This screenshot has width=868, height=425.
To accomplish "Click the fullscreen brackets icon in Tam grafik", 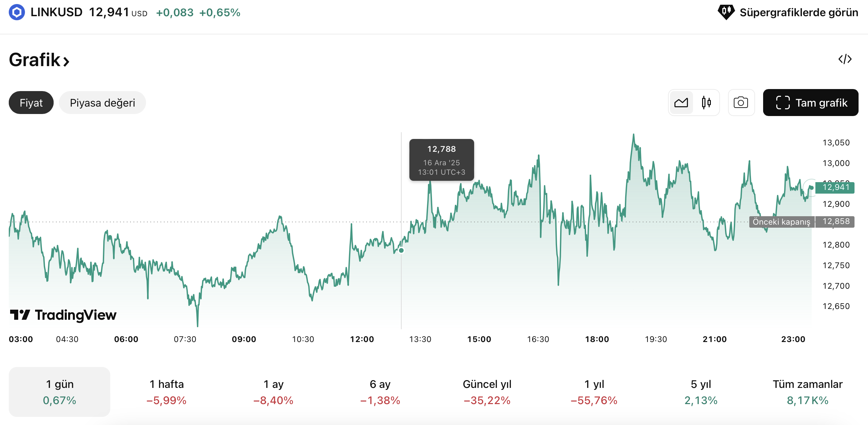I will [783, 103].
